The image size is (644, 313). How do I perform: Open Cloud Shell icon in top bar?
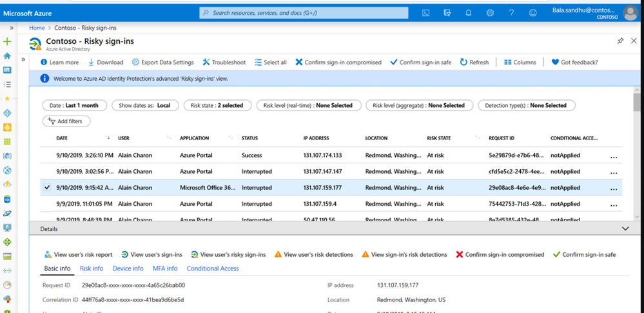(426, 13)
